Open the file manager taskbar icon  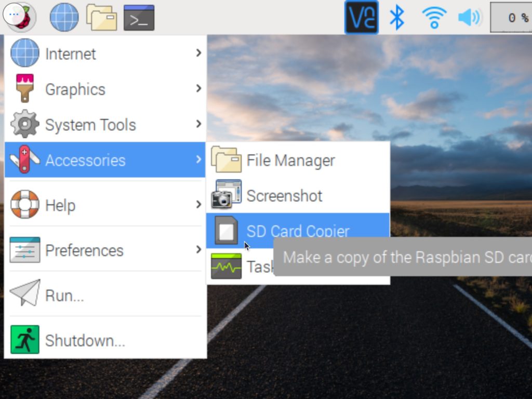pos(101,17)
